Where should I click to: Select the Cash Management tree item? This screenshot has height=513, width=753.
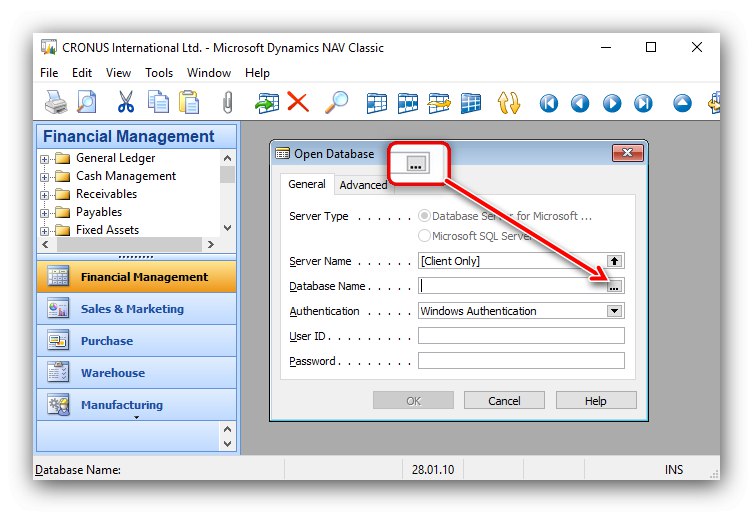(x=126, y=176)
